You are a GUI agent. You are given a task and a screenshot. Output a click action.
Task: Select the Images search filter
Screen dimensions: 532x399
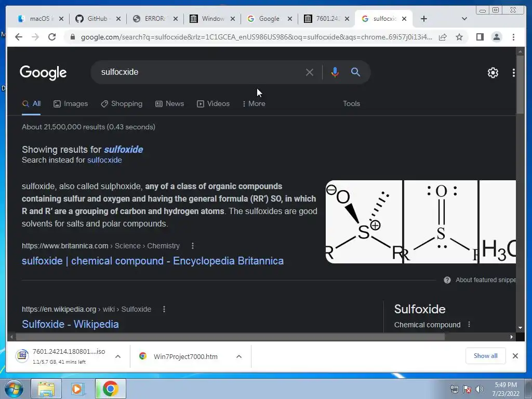pyautogui.click(x=71, y=103)
